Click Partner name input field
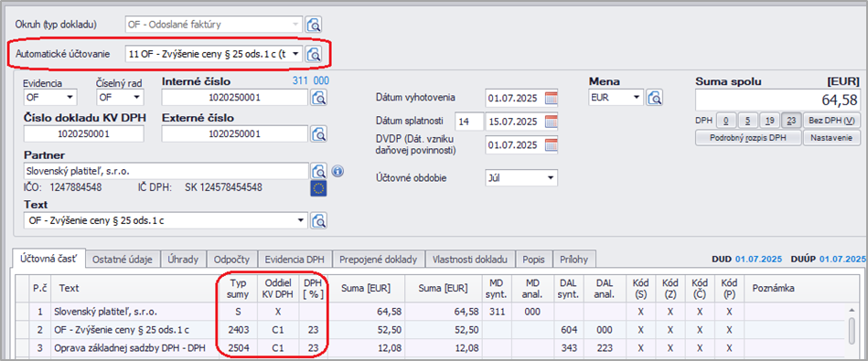Screen dimensions: 868x361 click(166, 171)
